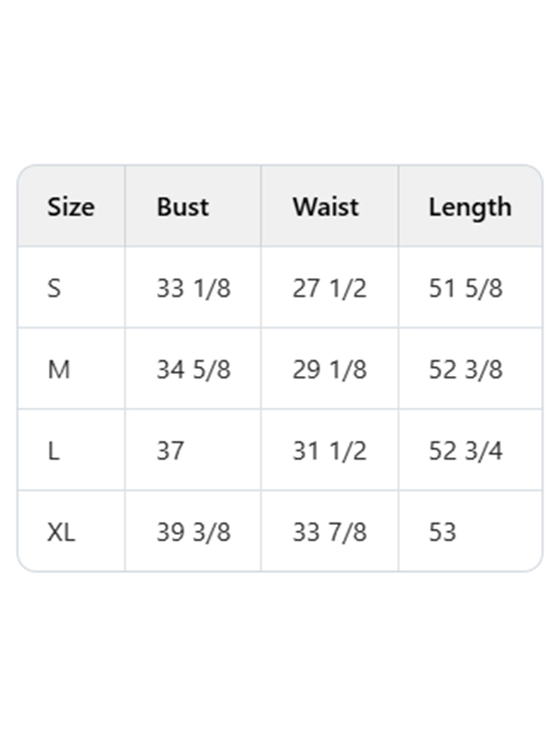Click length value 52 3/8
This screenshot has height=735, width=560.
pyautogui.click(x=465, y=370)
